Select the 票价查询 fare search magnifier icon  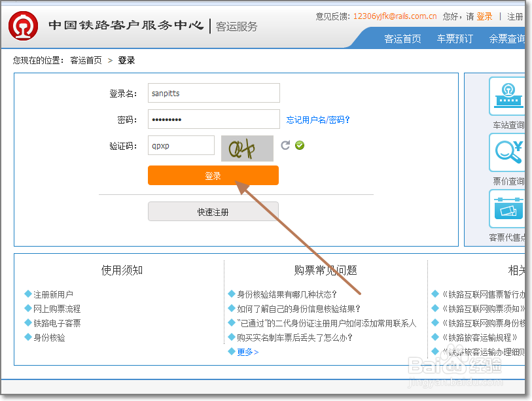pyautogui.click(x=507, y=152)
